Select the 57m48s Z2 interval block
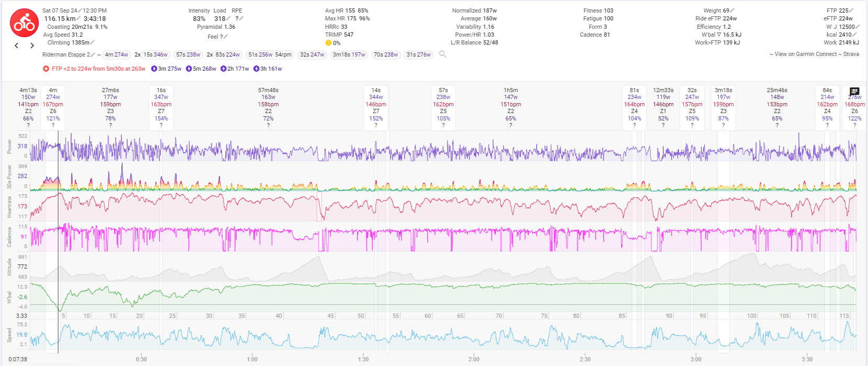 268,104
